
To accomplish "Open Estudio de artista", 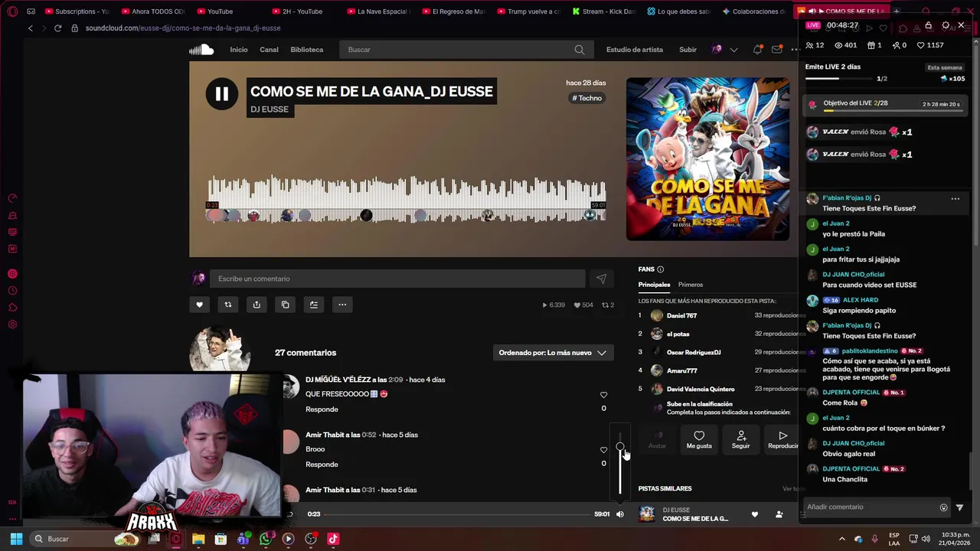I will pyautogui.click(x=635, y=50).
